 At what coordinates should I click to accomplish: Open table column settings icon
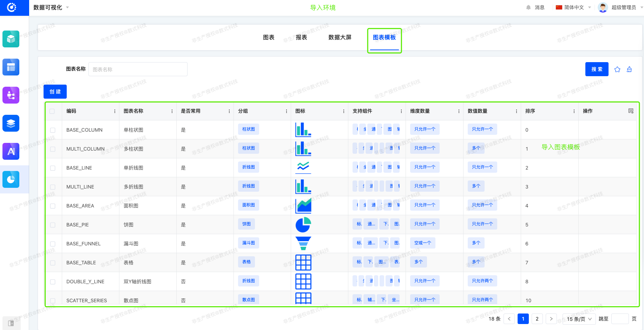[631, 111]
